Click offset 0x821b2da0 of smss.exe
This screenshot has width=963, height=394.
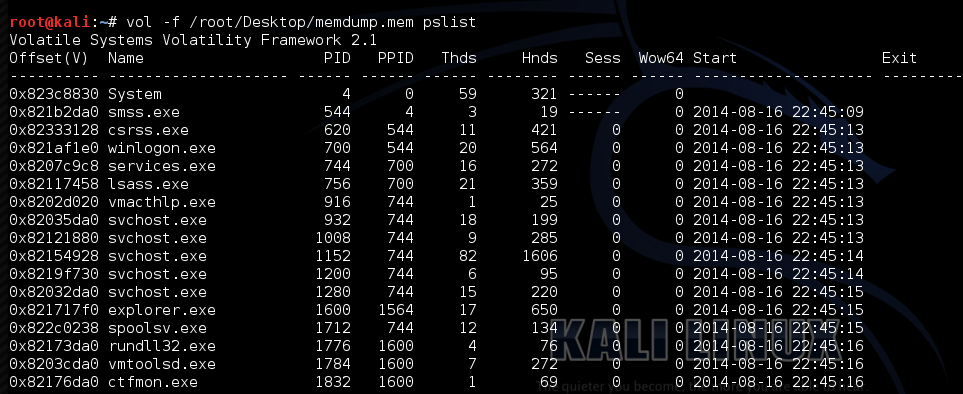tap(54, 112)
